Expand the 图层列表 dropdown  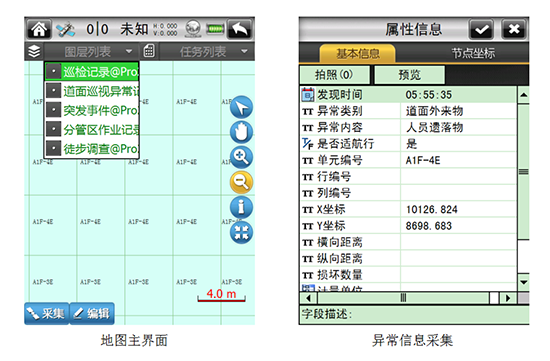(129, 52)
